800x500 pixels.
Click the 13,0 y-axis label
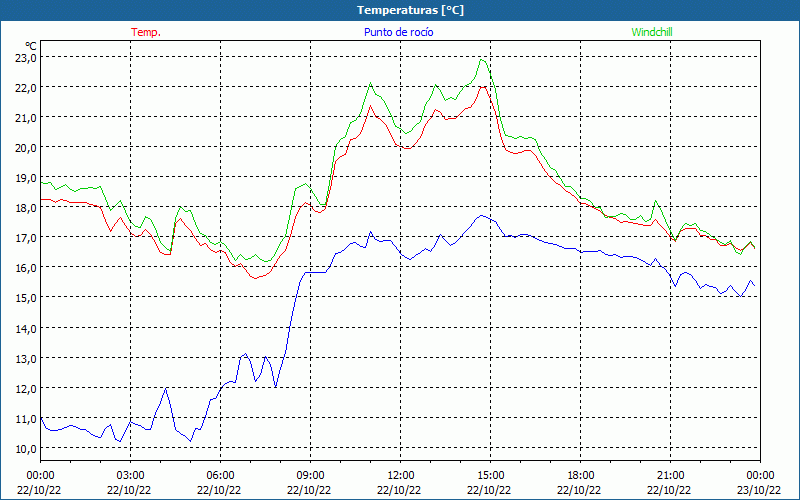point(26,359)
